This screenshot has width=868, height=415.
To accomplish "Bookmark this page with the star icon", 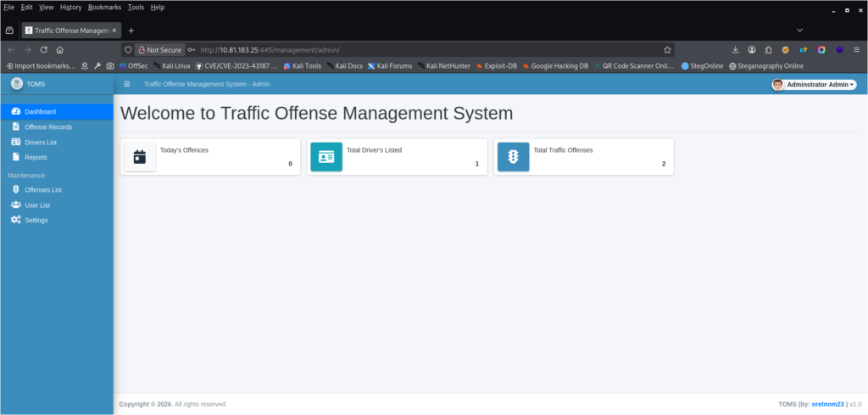I will coord(667,50).
